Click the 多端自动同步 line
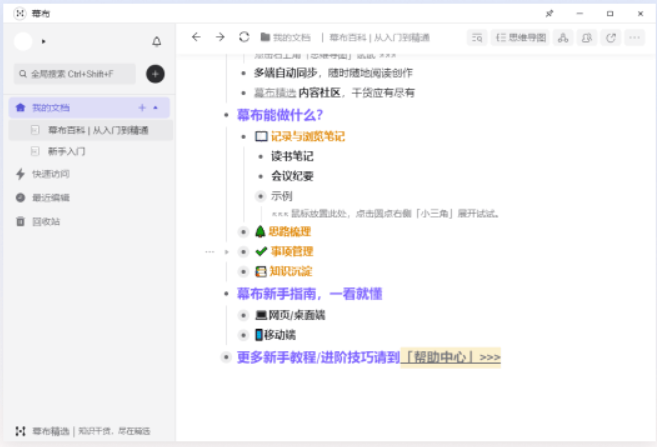The height and width of the screenshot is (447, 657). (333, 73)
